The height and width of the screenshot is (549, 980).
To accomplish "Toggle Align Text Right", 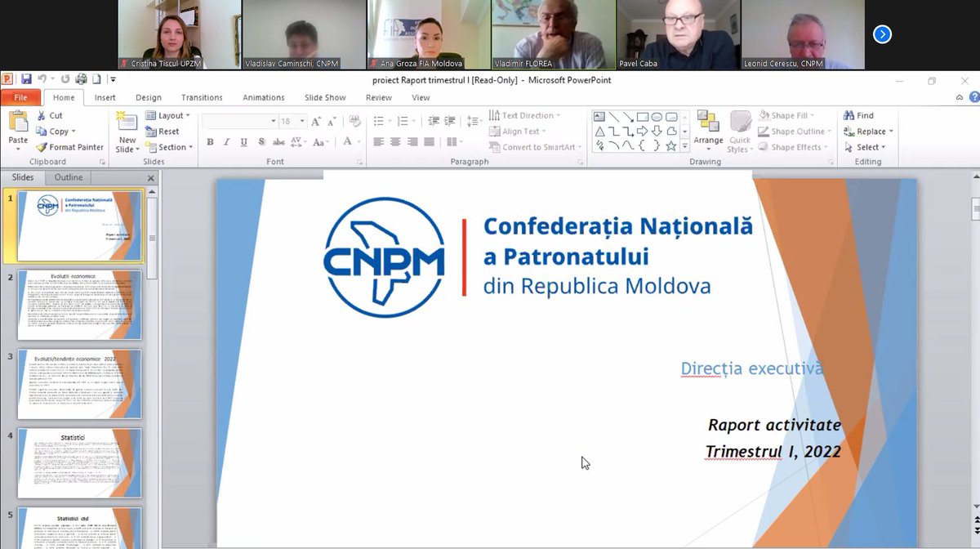I will (x=412, y=142).
